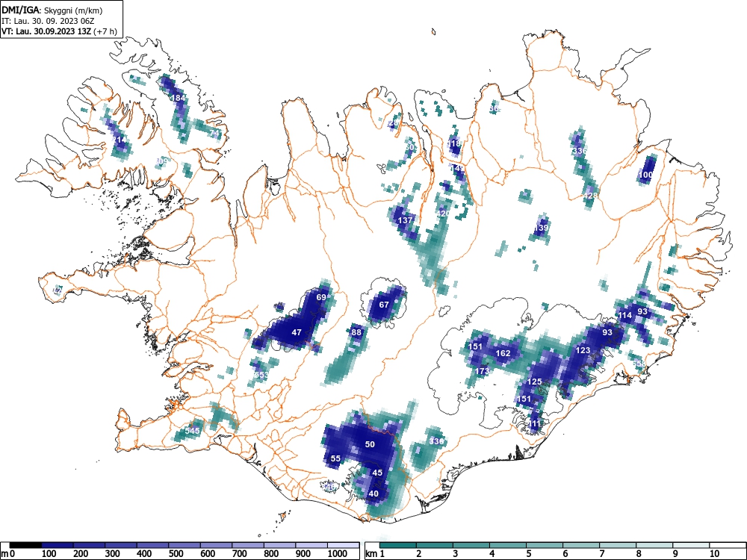Click the 5–6 km teal legend swatch
The height and width of the screenshot is (560, 747).
coord(545,545)
